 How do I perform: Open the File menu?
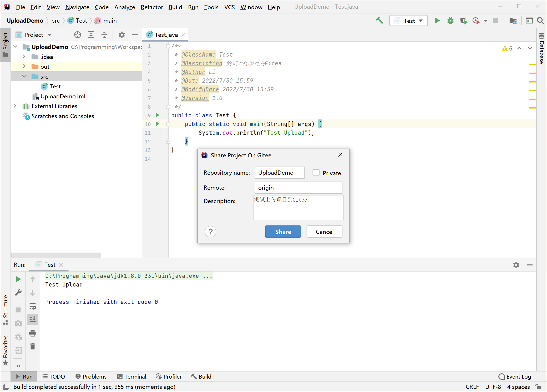(x=21, y=7)
